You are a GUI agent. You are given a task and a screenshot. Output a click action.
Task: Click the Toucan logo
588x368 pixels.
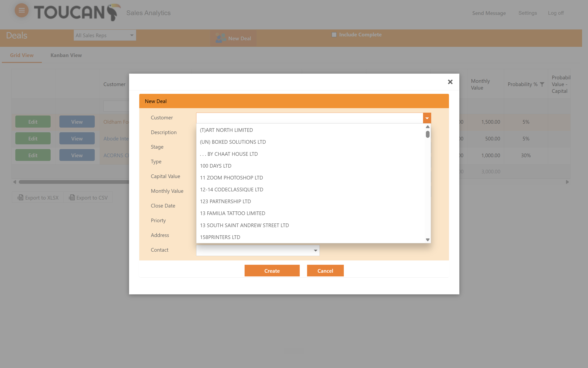click(x=77, y=12)
